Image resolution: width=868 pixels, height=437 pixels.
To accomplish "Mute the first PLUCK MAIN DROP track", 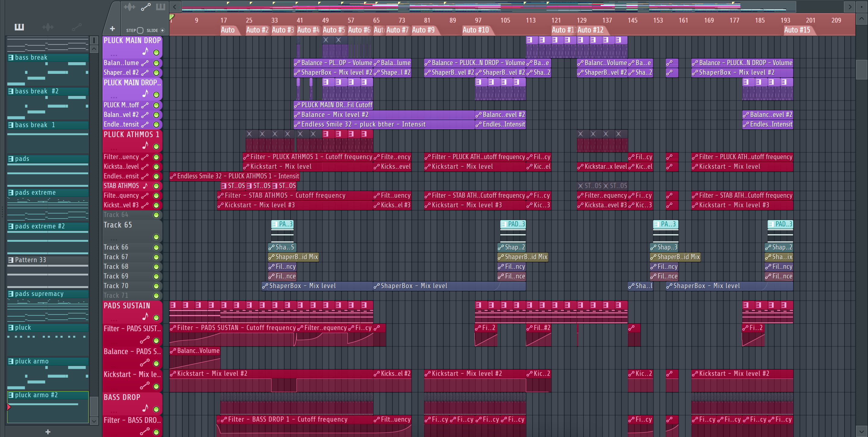I will [x=156, y=52].
